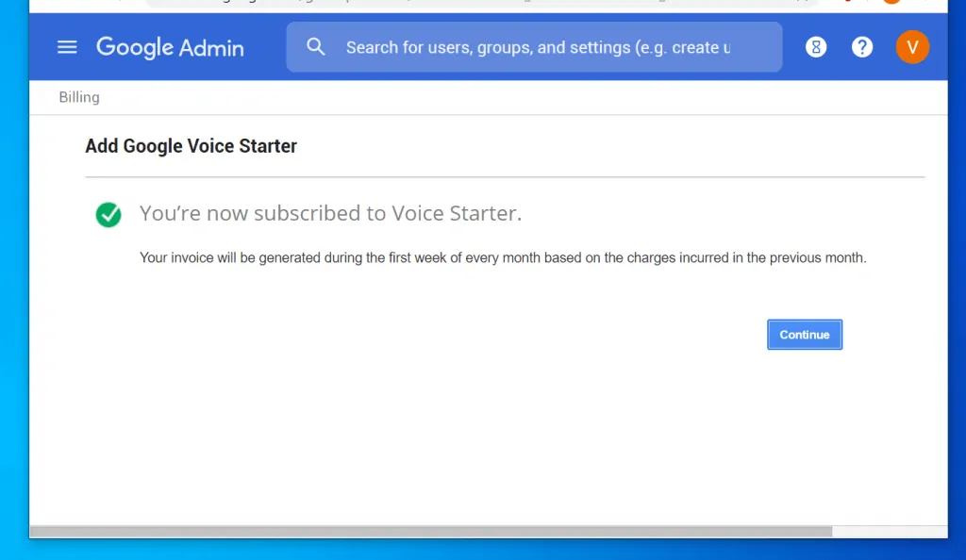Image resolution: width=966 pixels, height=560 pixels.
Task: Focus the search users and settings field
Action: [538, 47]
